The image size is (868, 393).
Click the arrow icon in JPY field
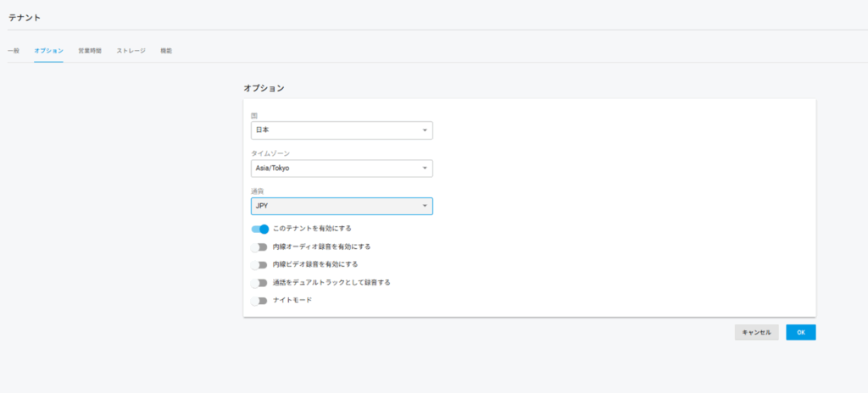point(424,206)
